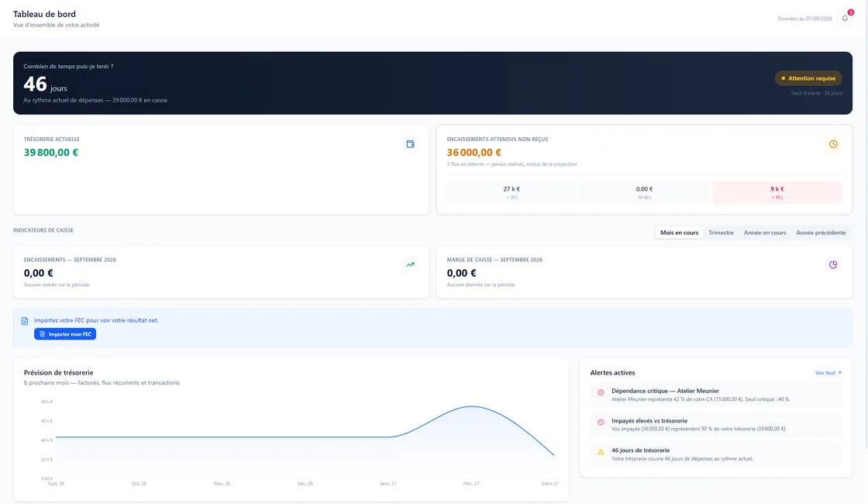Click the green trend icon in Encaissements card
This screenshot has height=504, width=868.
(410, 264)
